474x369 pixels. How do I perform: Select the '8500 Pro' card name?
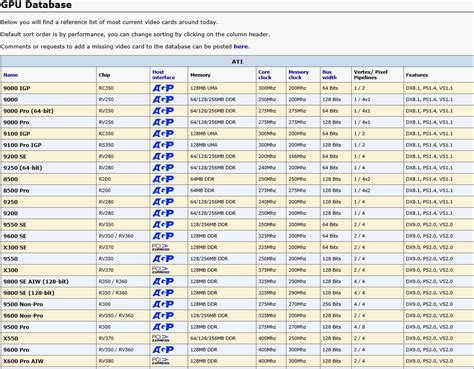coord(16,191)
